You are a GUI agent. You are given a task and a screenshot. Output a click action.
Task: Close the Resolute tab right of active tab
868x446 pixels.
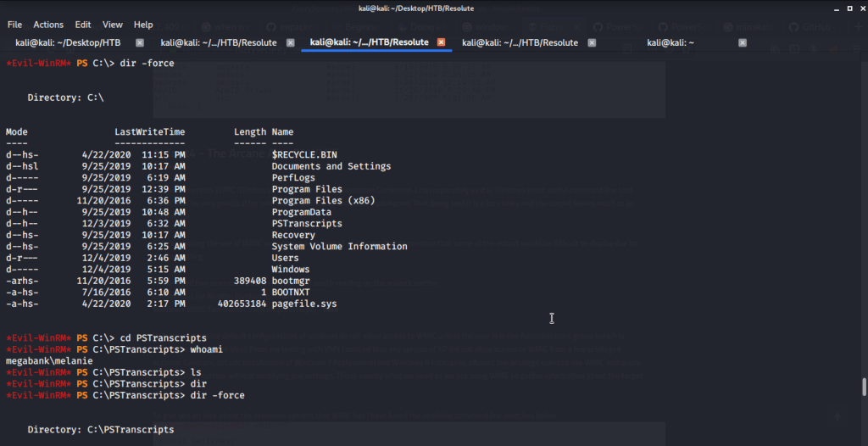click(x=592, y=42)
